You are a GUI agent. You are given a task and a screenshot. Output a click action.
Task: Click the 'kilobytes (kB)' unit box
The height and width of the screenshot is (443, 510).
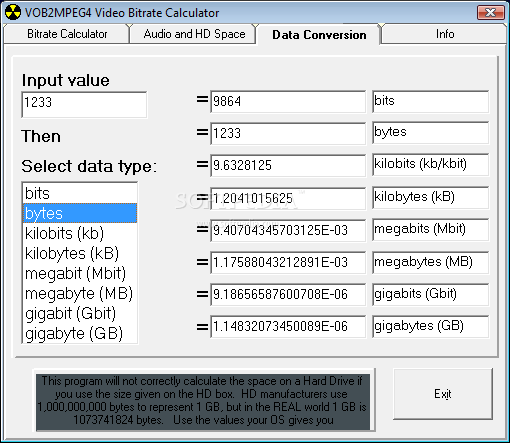point(430,198)
